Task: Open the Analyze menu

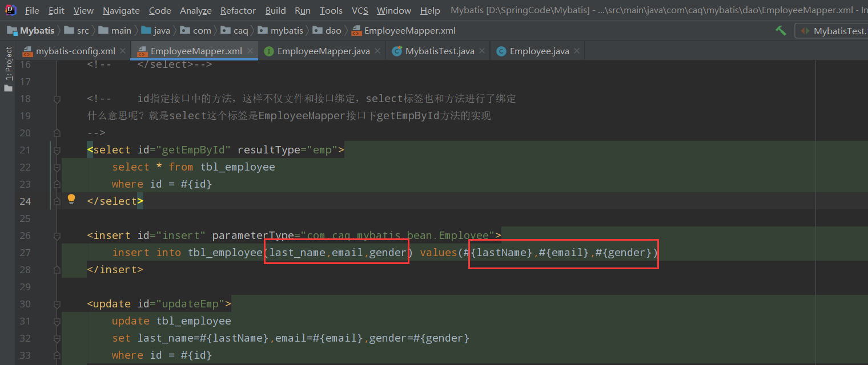Action: point(195,10)
